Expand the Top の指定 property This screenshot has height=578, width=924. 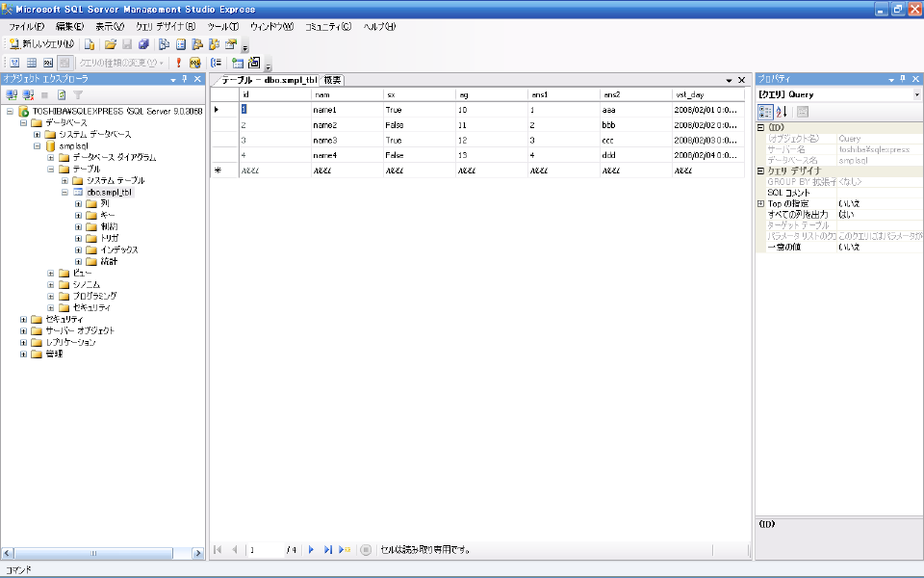(x=760, y=203)
